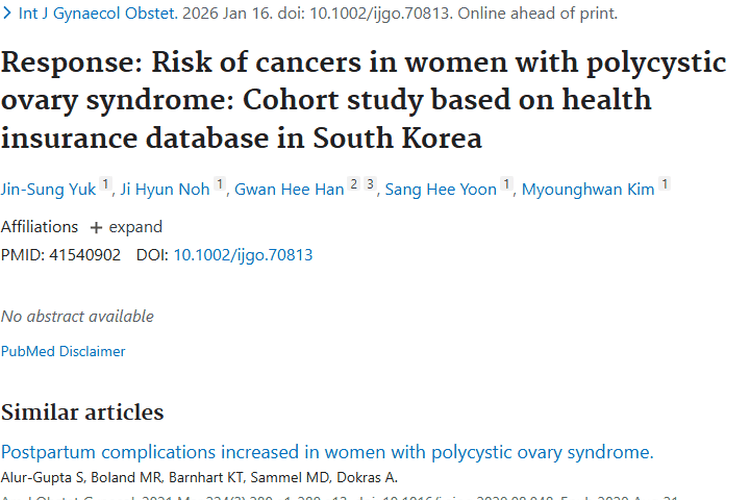750x500 pixels.
Task: Open the Postpartum complications similar article
Action: pyautogui.click(x=327, y=452)
